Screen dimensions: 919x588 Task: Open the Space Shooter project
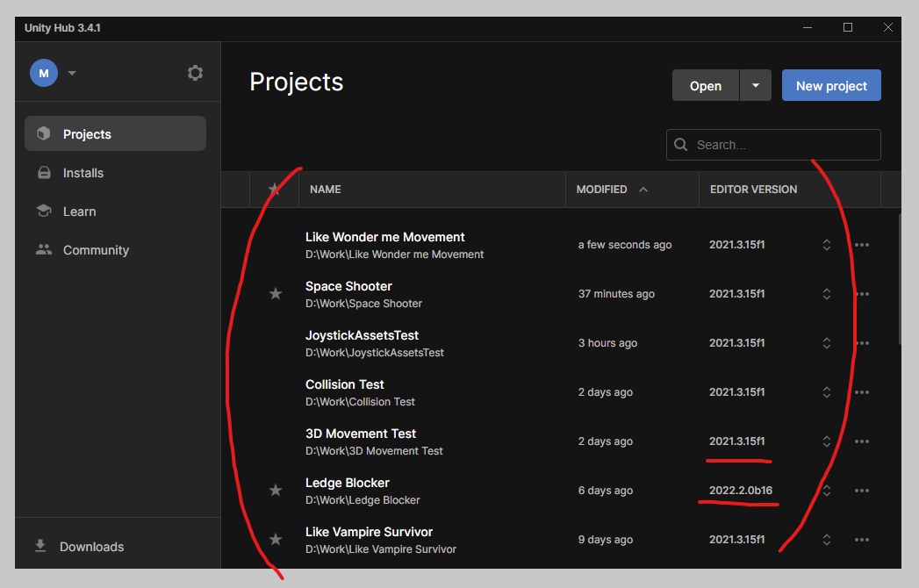[348, 286]
